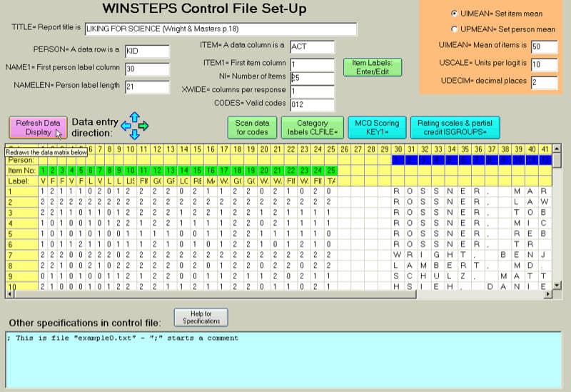
Task: Click the yellow row header 3
Action: pos(22,212)
